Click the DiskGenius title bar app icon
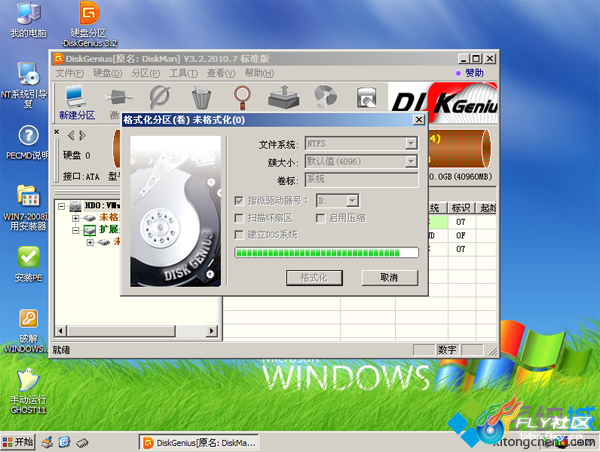This screenshot has width=600, height=452. (x=58, y=59)
